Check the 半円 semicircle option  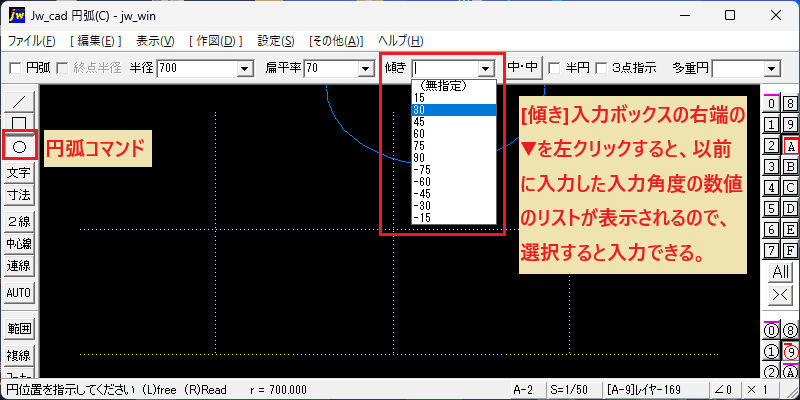(x=555, y=68)
